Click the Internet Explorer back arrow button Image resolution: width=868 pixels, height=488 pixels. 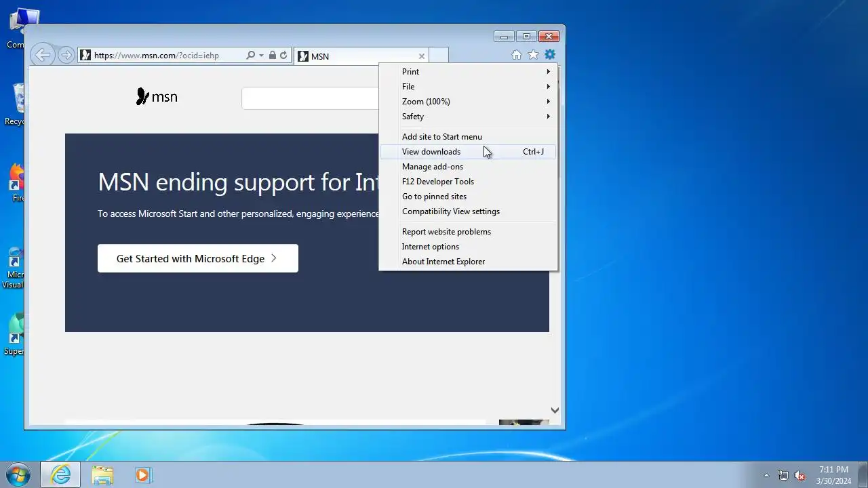coord(43,56)
